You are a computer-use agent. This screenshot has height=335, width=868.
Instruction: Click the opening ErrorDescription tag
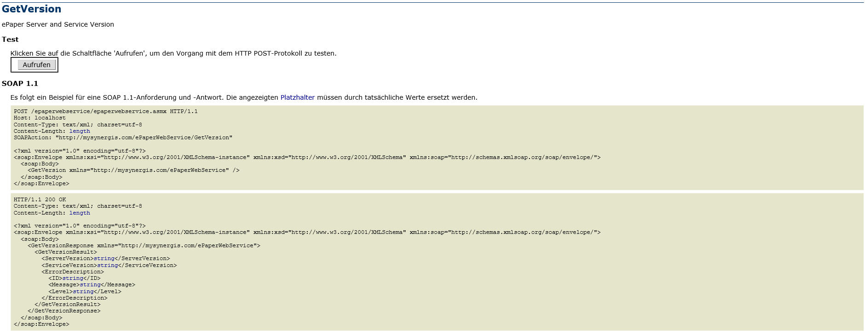[x=73, y=272]
